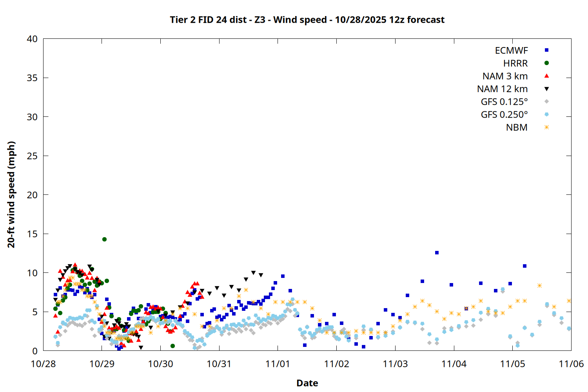Click the NBM legend label text
The image size is (588, 392).
coord(516,128)
